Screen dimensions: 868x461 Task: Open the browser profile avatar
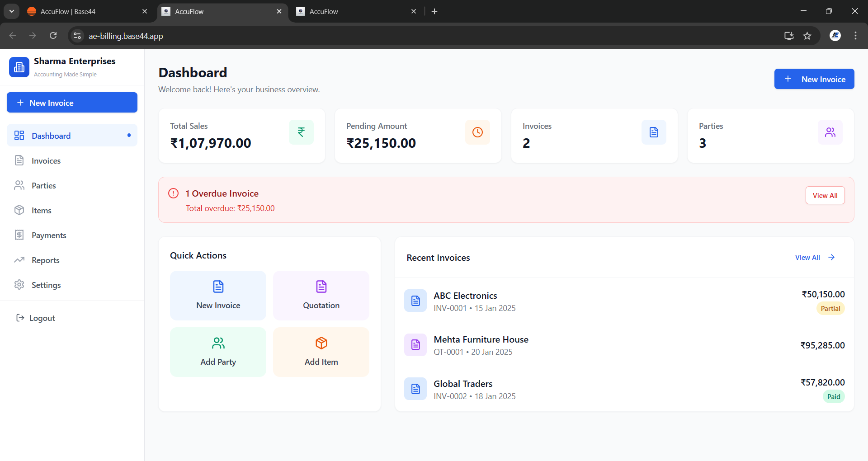tap(835, 36)
